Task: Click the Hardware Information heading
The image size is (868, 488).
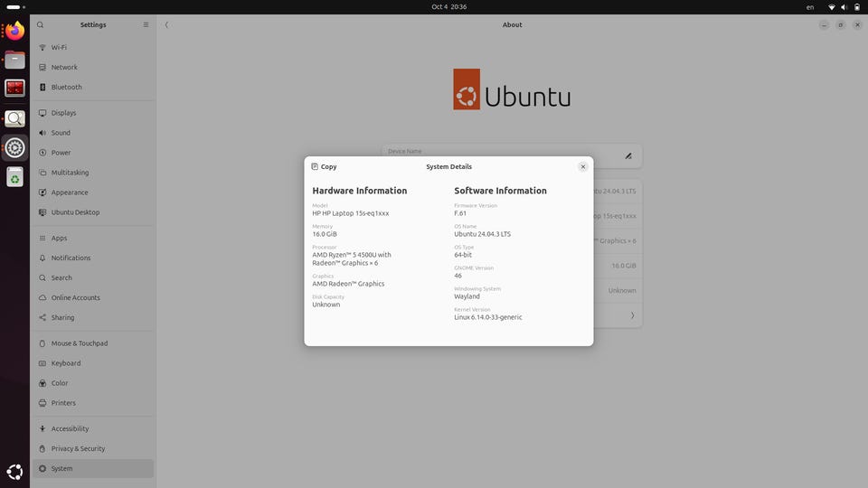Action: pyautogui.click(x=360, y=191)
